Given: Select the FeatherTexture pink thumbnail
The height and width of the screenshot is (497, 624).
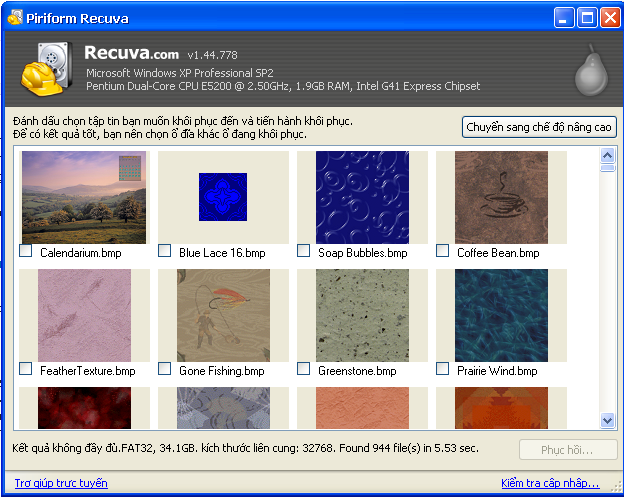Looking at the screenshot, I should (84, 315).
